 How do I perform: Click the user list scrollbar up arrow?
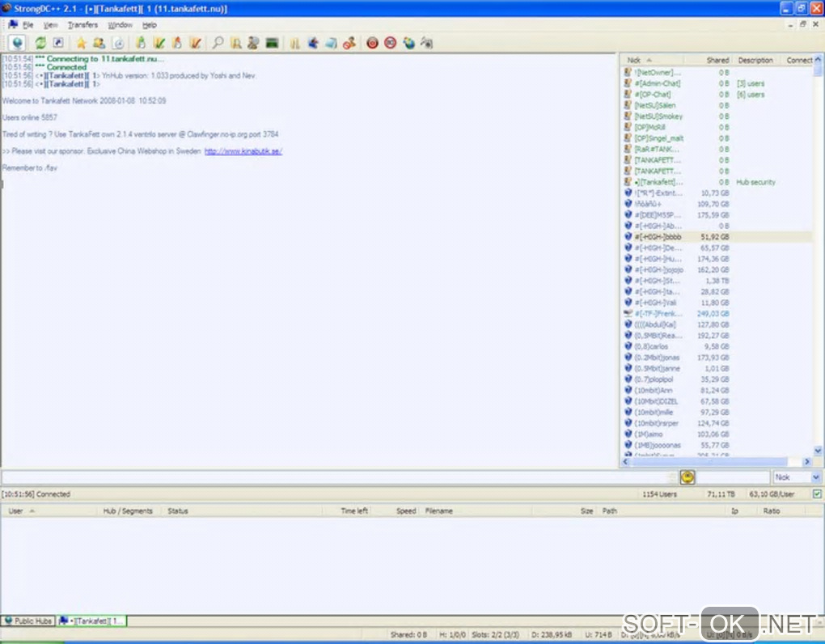[818, 59]
